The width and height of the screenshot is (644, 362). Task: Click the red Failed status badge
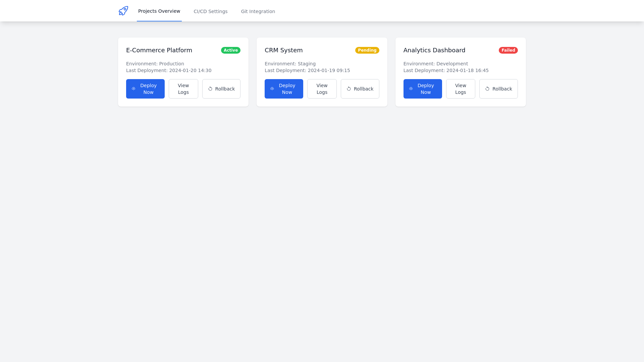pyautogui.click(x=508, y=50)
